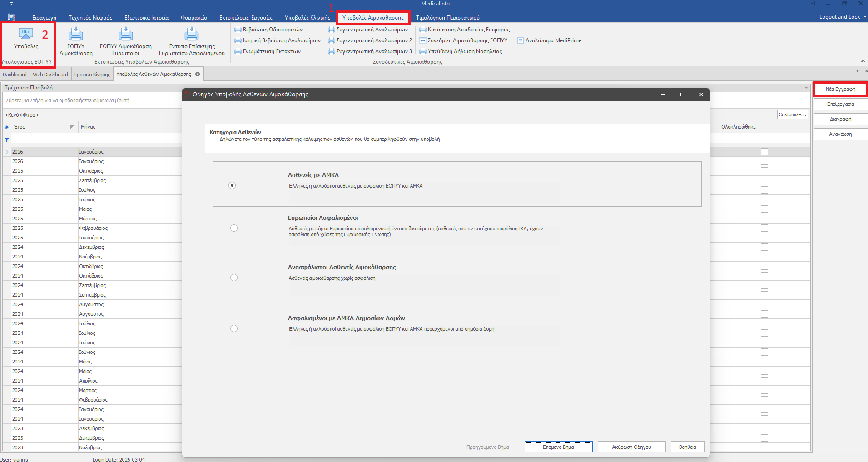Select Ευρωπαίοι Ασφαλισμένοι radio option
868x462 pixels.
coord(234,228)
